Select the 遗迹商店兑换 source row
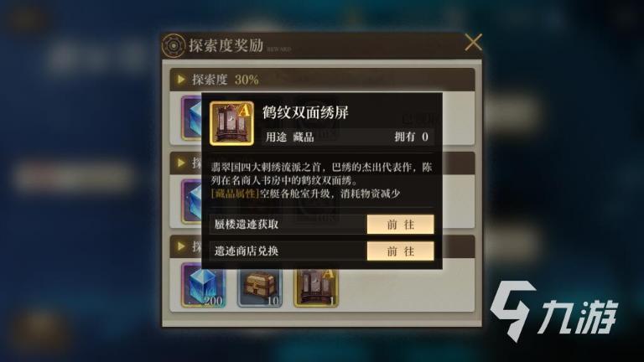644x362 pixels. click(322, 251)
